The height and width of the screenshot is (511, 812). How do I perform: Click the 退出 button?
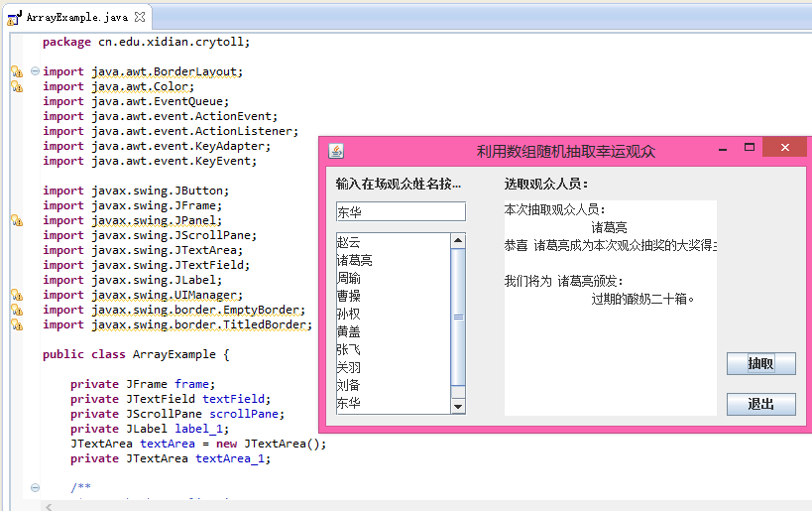pos(760,404)
